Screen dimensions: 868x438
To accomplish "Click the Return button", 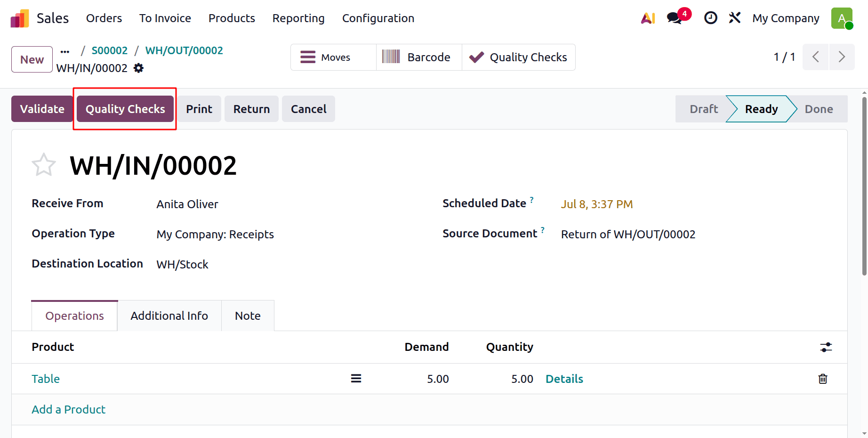I will [x=251, y=109].
